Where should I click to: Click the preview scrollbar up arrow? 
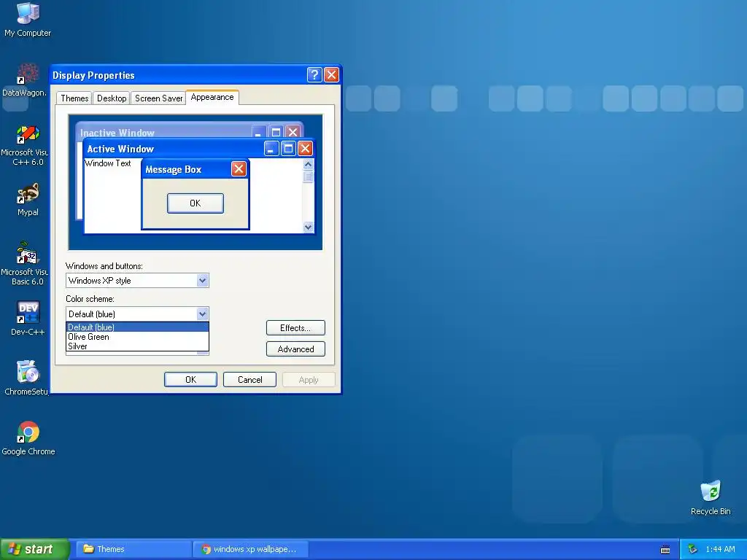tap(309, 164)
